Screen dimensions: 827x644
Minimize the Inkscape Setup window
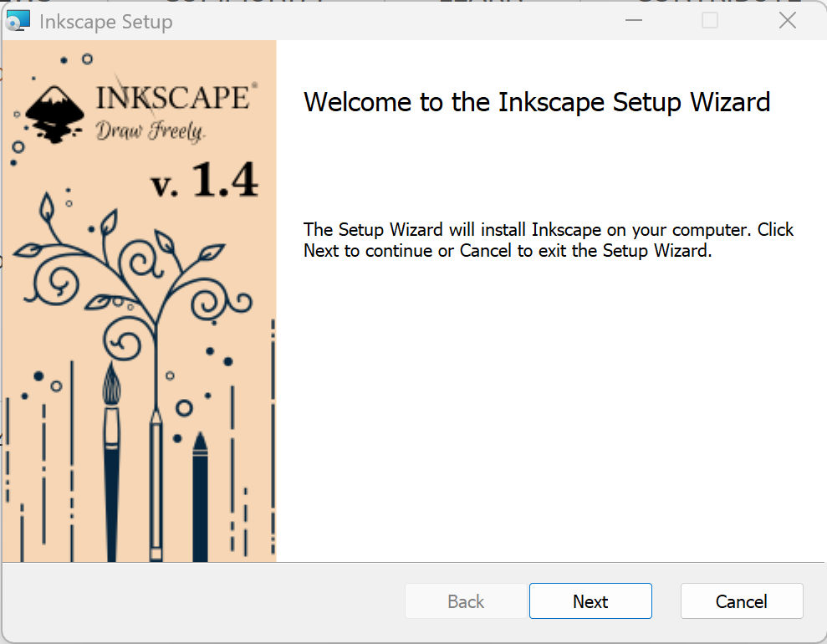tap(634, 21)
